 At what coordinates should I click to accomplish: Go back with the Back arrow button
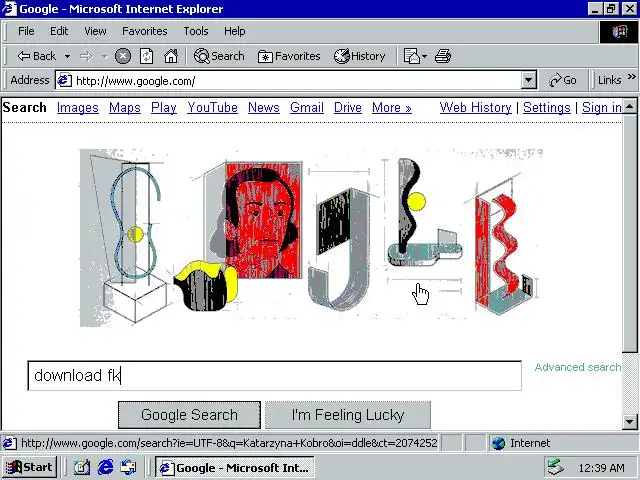36,56
